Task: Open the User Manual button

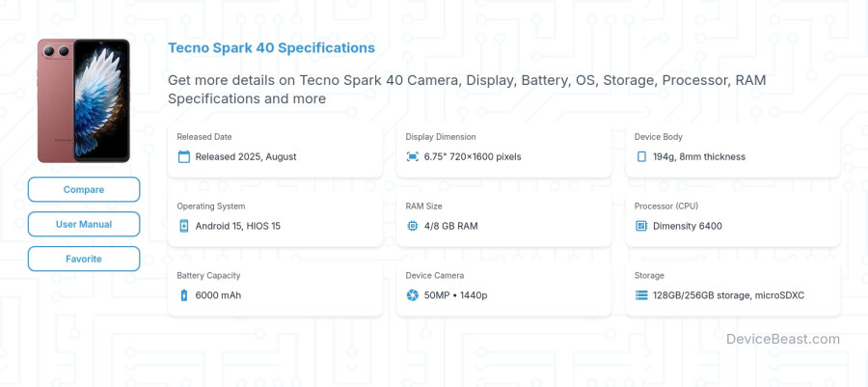Action: (84, 224)
